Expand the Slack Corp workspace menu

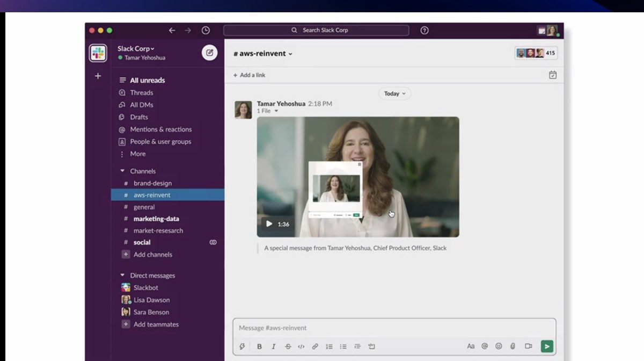coord(136,49)
